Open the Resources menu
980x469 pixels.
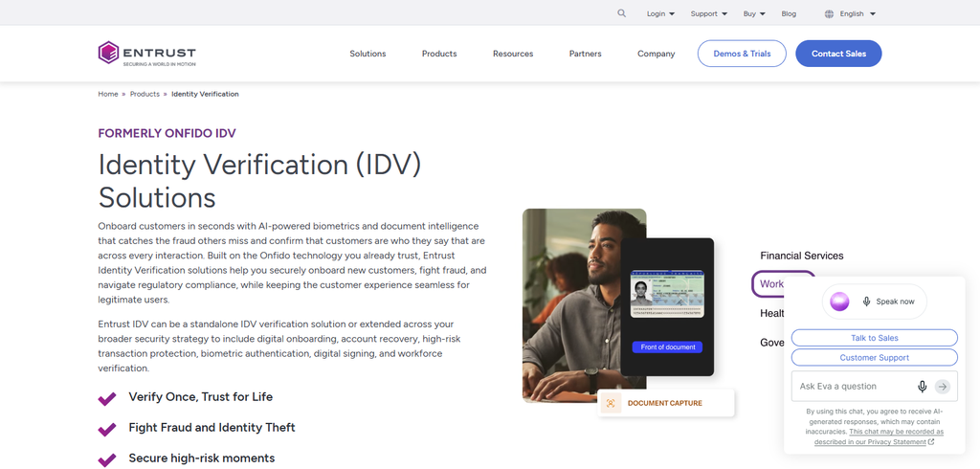click(513, 54)
